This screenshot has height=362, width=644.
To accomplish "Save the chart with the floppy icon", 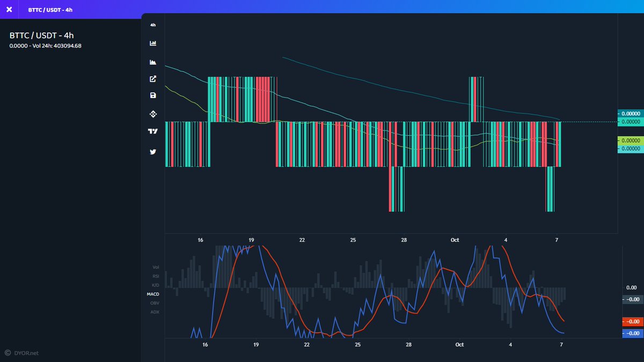I will (x=153, y=95).
